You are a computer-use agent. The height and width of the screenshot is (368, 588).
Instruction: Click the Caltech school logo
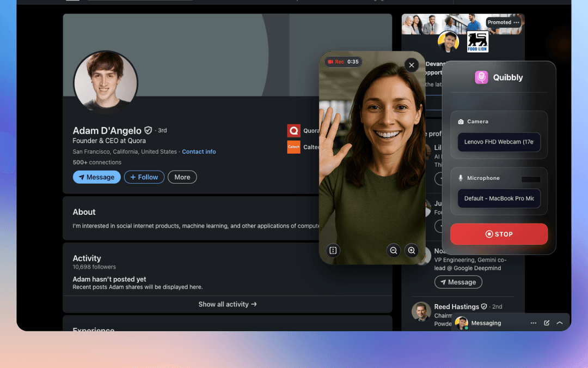[x=293, y=147]
